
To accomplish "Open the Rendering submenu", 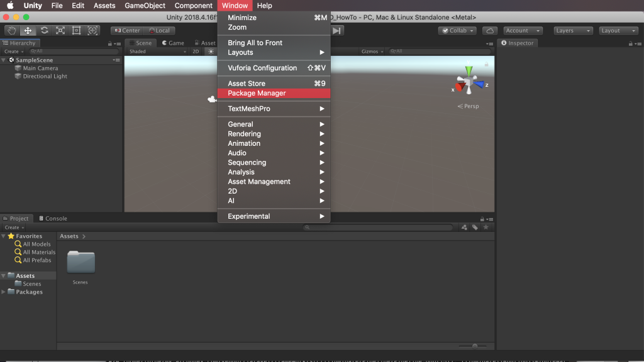I will point(274,134).
